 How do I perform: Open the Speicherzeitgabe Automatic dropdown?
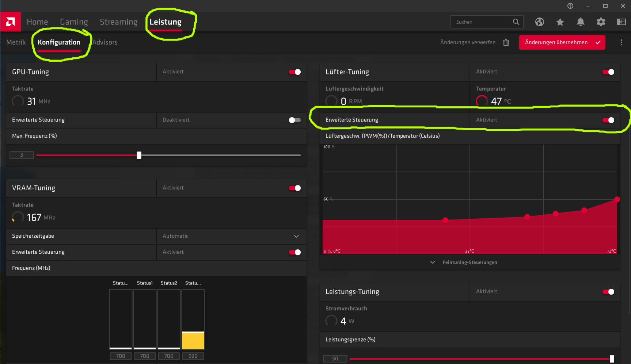click(x=231, y=236)
